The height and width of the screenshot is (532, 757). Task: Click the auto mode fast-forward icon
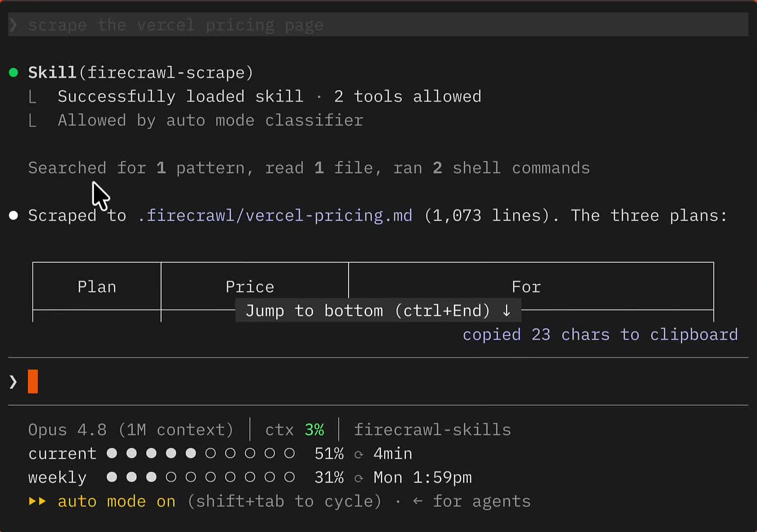[x=37, y=501]
